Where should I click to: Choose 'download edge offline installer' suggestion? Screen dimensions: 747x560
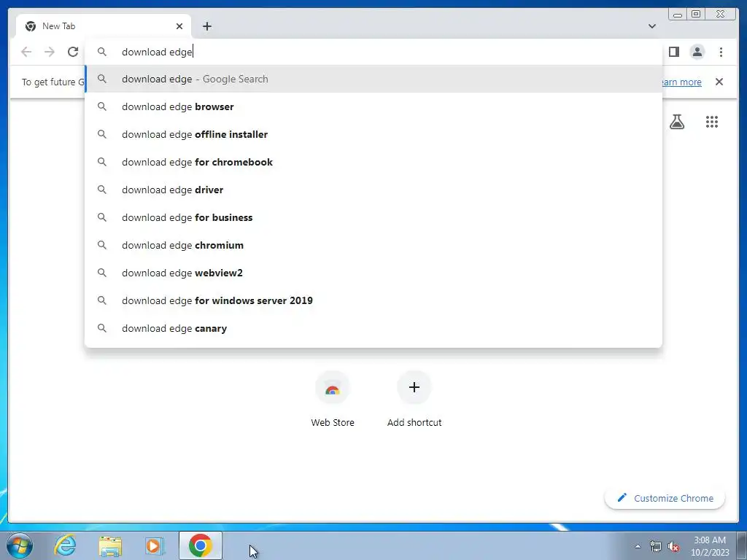(x=373, y=134)
